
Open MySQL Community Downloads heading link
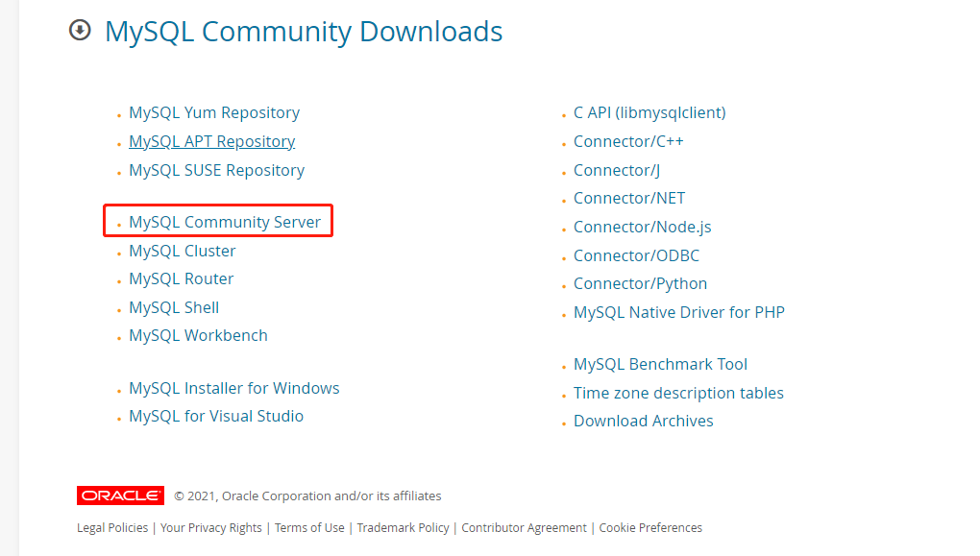click(303, 32)
